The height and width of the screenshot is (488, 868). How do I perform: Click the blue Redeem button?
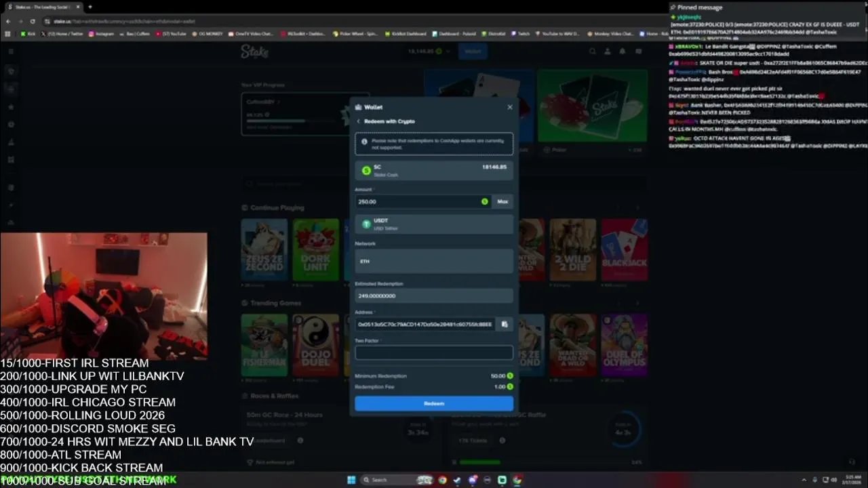coord(434,403)
